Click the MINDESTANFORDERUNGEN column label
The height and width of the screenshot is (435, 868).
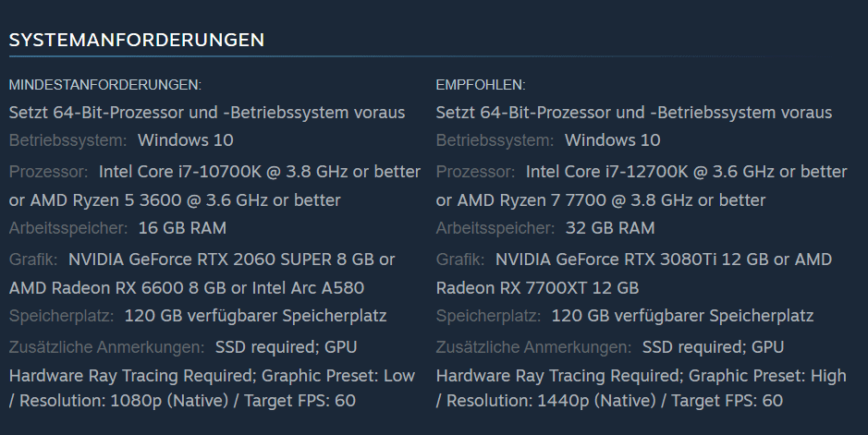pos(104,85)
